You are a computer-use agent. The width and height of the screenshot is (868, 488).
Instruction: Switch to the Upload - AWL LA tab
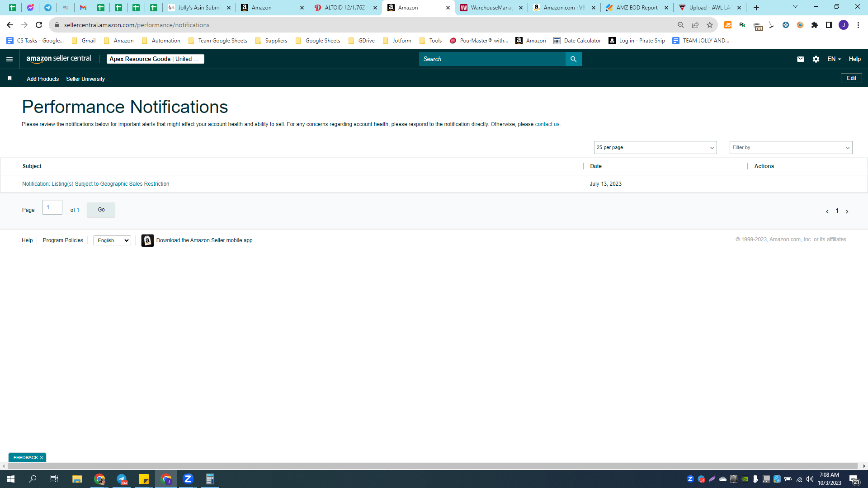710,8
